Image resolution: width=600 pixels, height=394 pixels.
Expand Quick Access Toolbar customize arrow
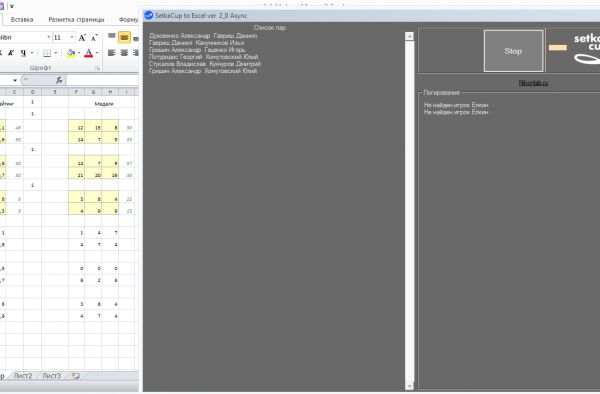[x=11, y=6]
